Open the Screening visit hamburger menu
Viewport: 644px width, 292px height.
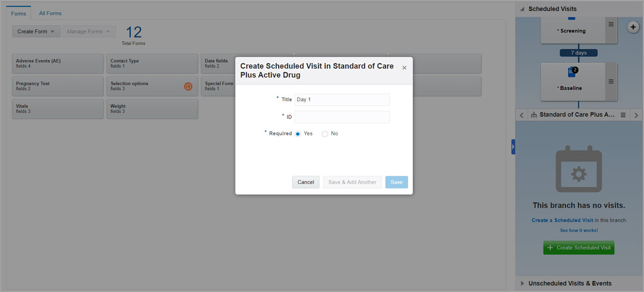click(x=611, y=25)
